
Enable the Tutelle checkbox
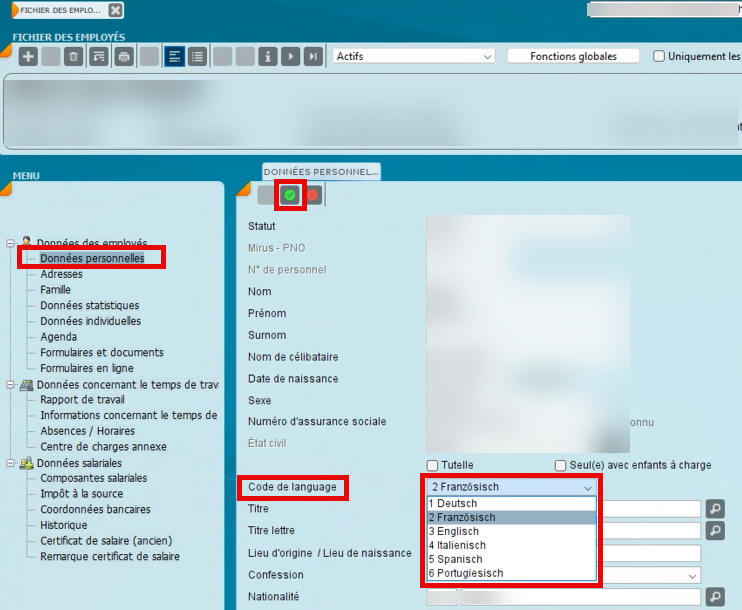click(433, 465)
